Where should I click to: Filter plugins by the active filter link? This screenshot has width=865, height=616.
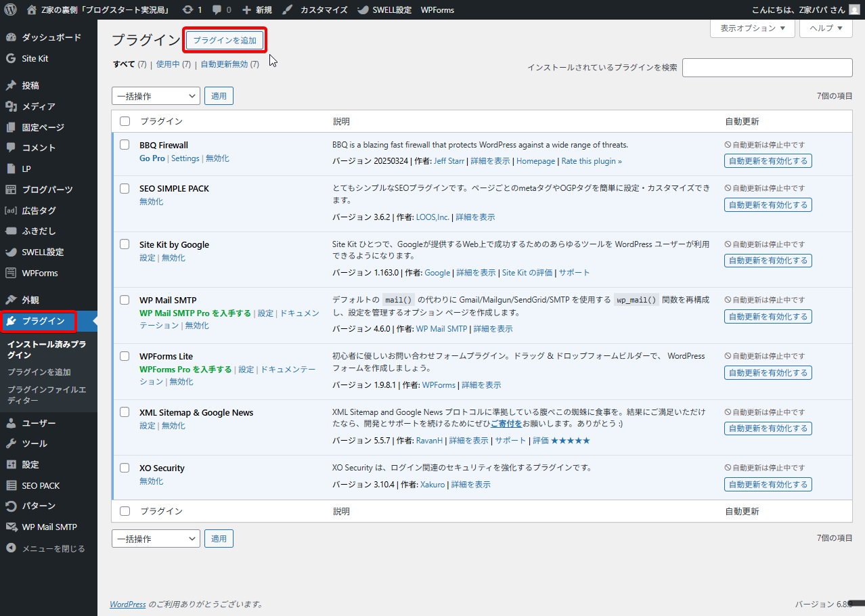pos(168,64)
